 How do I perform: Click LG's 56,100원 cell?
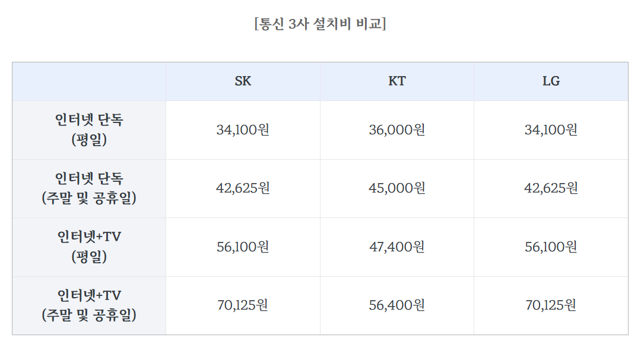(551, 247)
